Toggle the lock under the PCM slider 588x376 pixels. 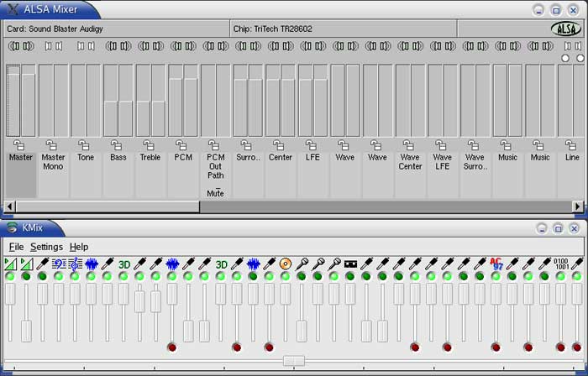[181, 144]
